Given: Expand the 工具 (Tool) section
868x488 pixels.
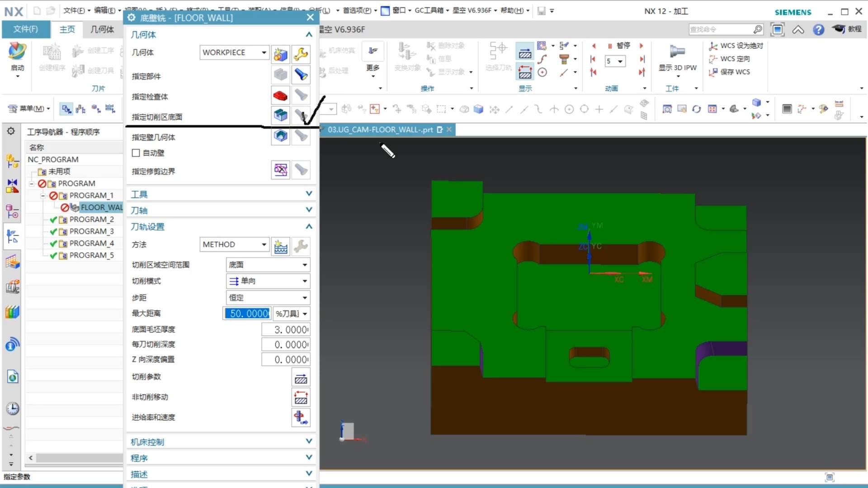Looking at the screenshot, I should (309, 194).
